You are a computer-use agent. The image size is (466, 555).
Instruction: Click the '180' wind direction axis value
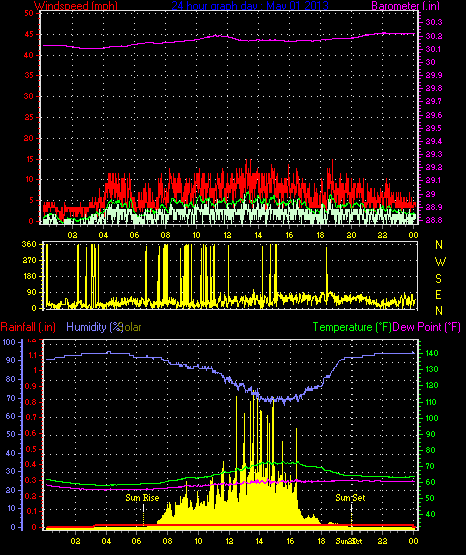(29, 276)
